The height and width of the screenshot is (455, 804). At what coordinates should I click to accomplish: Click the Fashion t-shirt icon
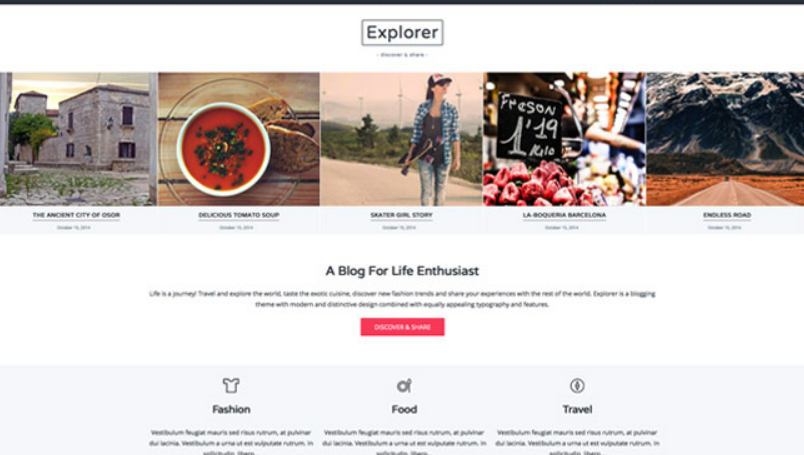(231, 385)
